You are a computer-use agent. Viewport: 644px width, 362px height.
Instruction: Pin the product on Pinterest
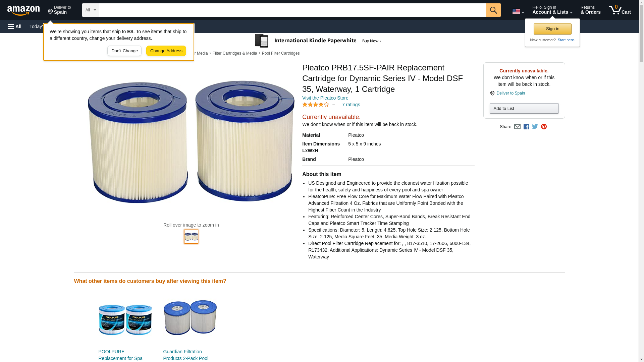click(x=544, y=127)
